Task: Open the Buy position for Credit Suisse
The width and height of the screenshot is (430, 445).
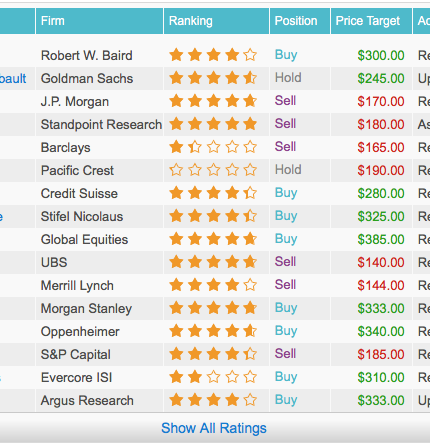Action: click(x=286, y=193)
